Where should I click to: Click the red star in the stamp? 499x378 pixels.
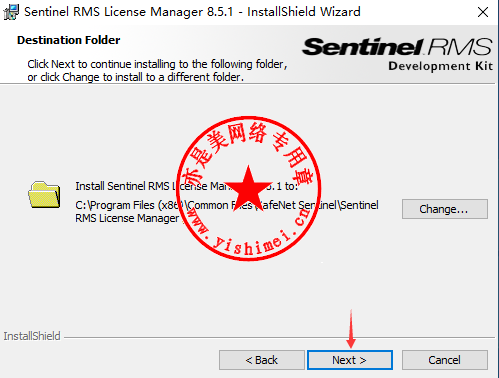(x=248, y=188)
